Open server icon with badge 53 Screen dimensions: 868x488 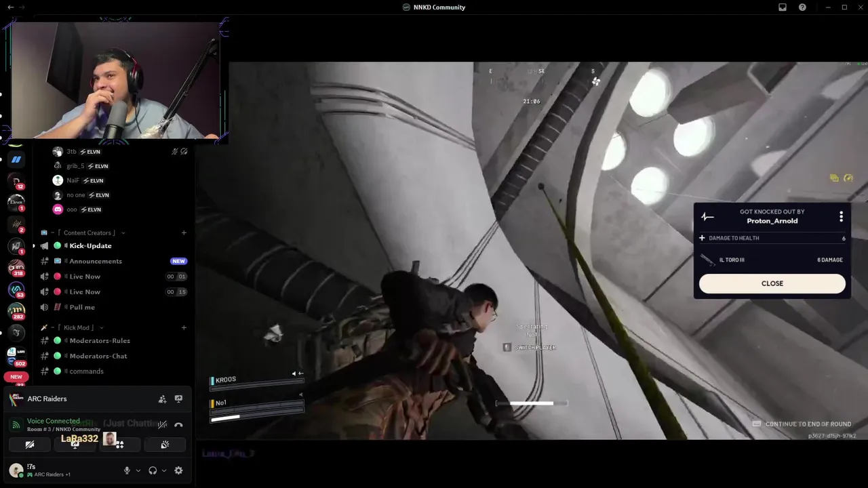(x=16, y=289)
